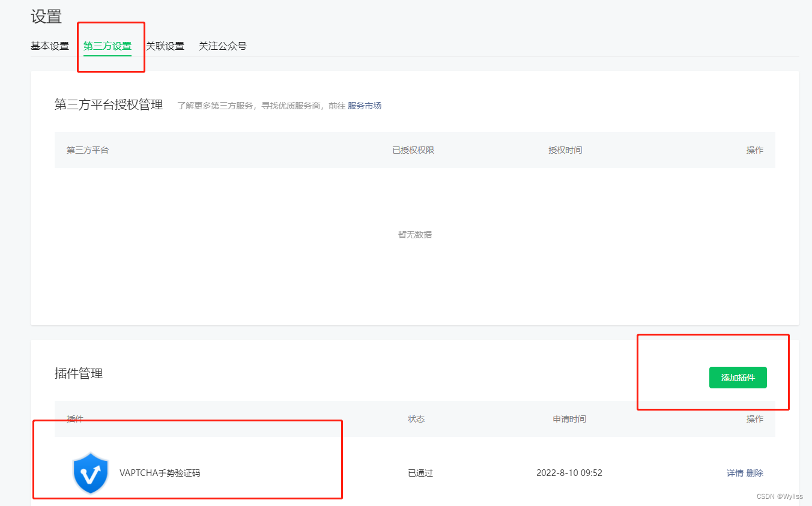Select the 第三方设置 tab

point(108,46)
